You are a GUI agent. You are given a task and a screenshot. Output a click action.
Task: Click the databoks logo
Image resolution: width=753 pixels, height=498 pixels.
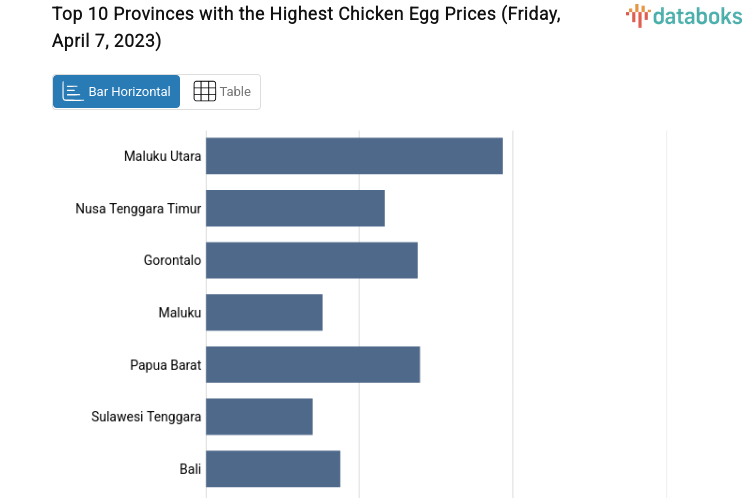[684, 15]
